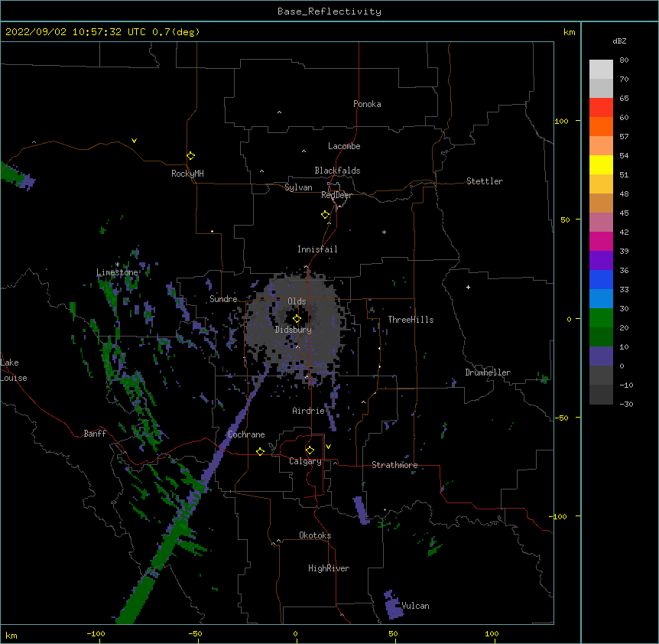Click the Vulcan town label
The image size is (659, 644).
pos(415,606)
